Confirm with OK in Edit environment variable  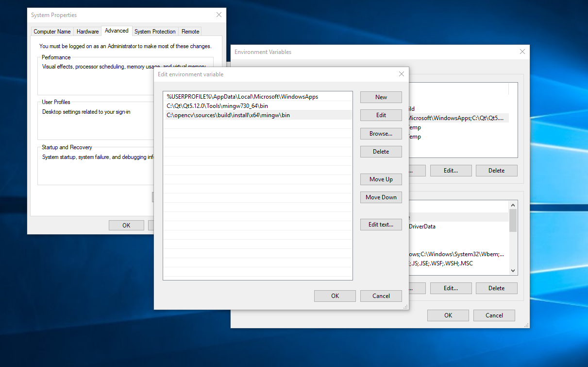point(335,296)
